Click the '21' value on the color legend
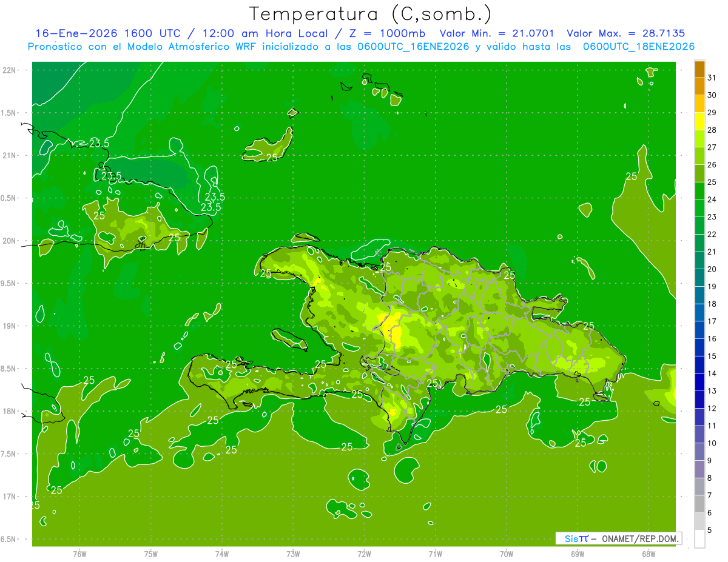728x562 pixels. coord(712,252)
